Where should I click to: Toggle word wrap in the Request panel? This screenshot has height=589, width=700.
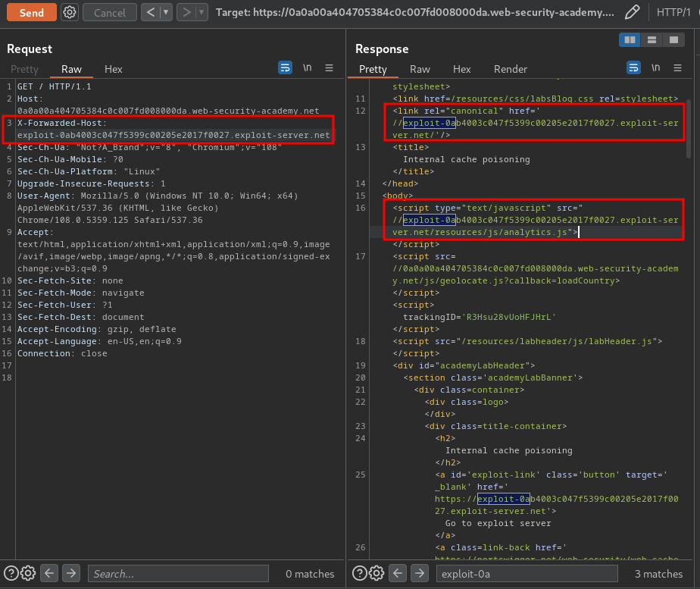(x=286, y=68)
